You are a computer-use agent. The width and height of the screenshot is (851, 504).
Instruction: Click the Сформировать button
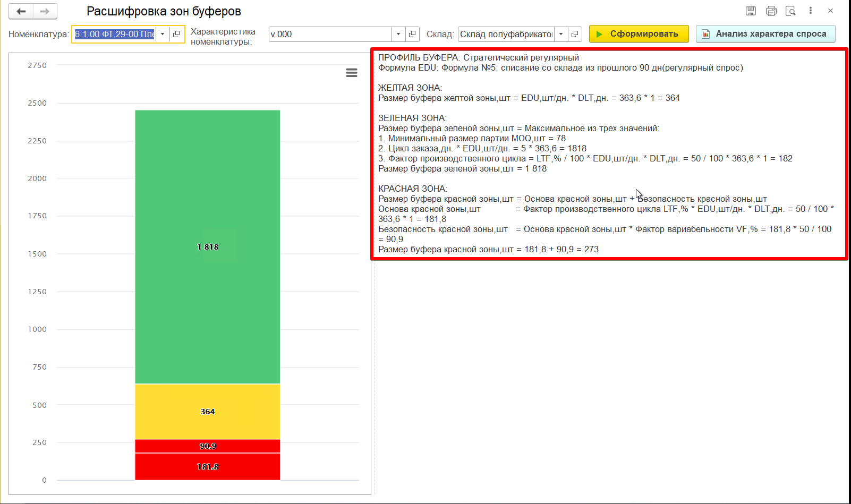(x=639, y=34)
